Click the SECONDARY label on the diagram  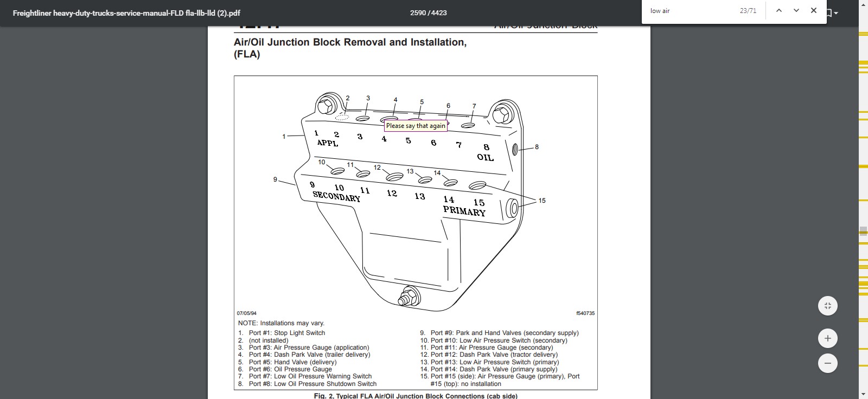point(336,197)
